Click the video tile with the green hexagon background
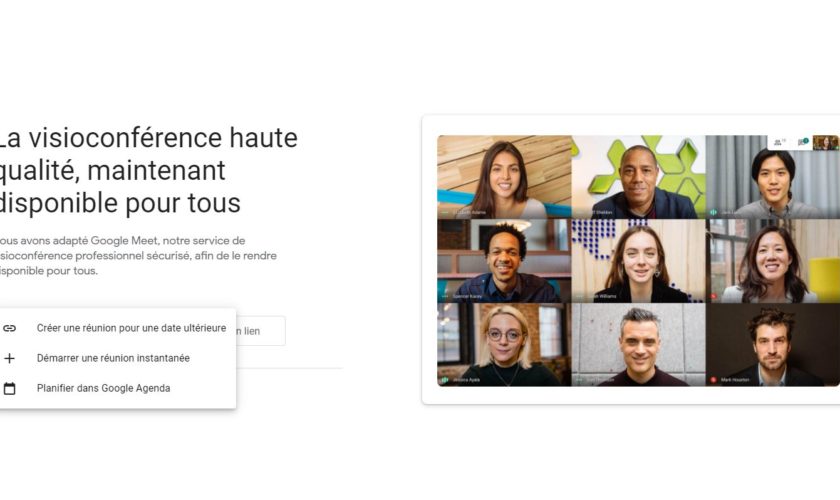 click(639, 176)
